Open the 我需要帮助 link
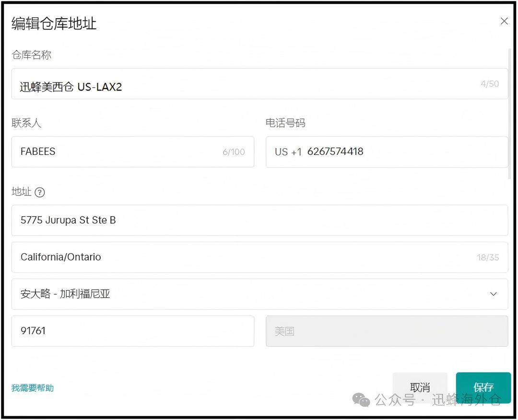 pyautogui.click(x=33, y=388)
